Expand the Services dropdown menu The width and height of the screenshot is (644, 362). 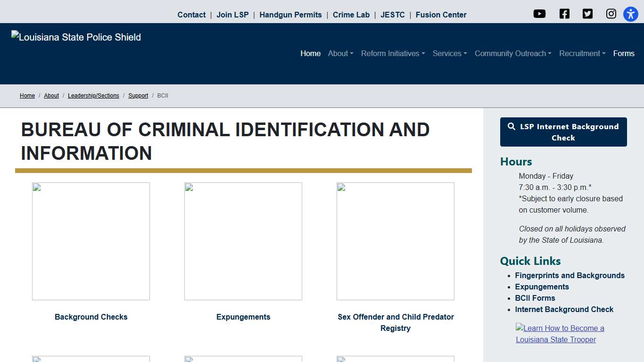[449, 53]
